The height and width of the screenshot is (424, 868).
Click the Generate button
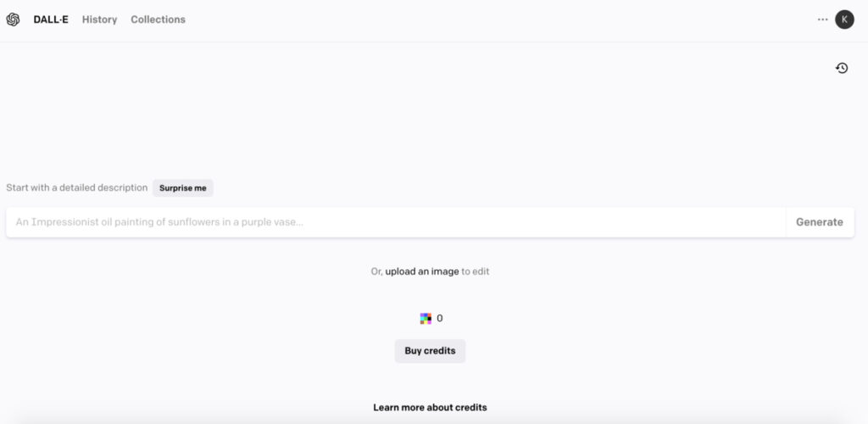coord(819,222)
